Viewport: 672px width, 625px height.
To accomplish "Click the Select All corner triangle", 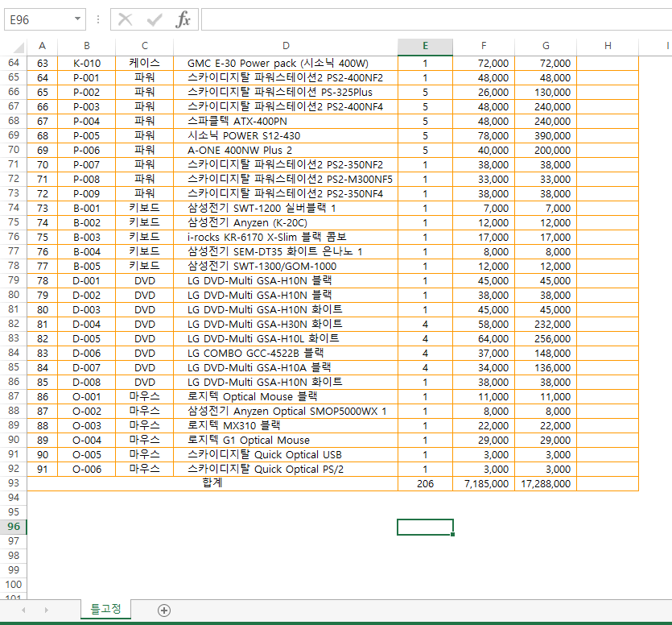I will point(18,47).
